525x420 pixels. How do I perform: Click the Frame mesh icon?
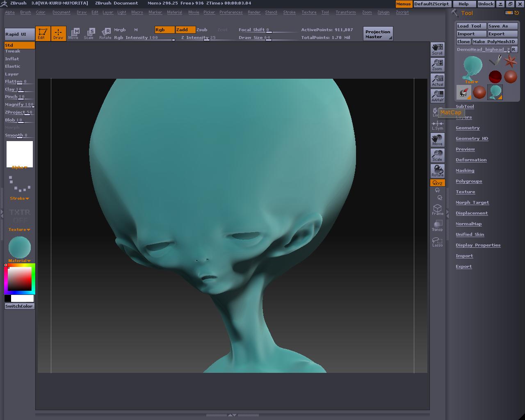click(x=437, y=210)
